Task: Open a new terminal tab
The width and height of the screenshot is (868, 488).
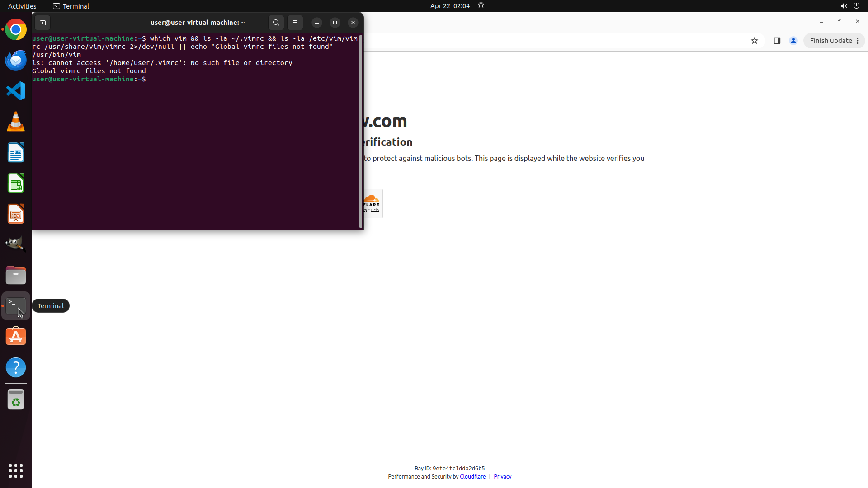Action: (x=42, y=23)
